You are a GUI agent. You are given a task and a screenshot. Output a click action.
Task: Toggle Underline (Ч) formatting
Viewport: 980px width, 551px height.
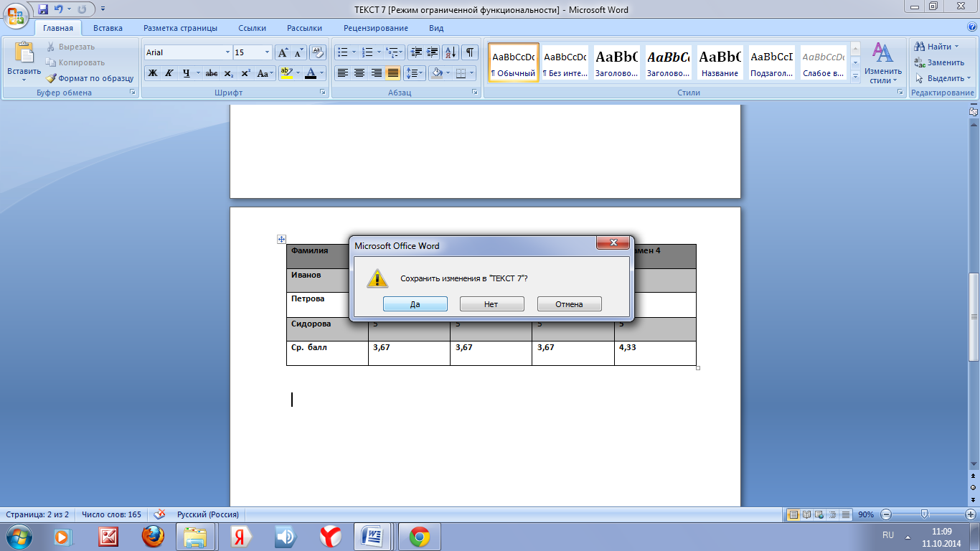click(x=187, y=73)
